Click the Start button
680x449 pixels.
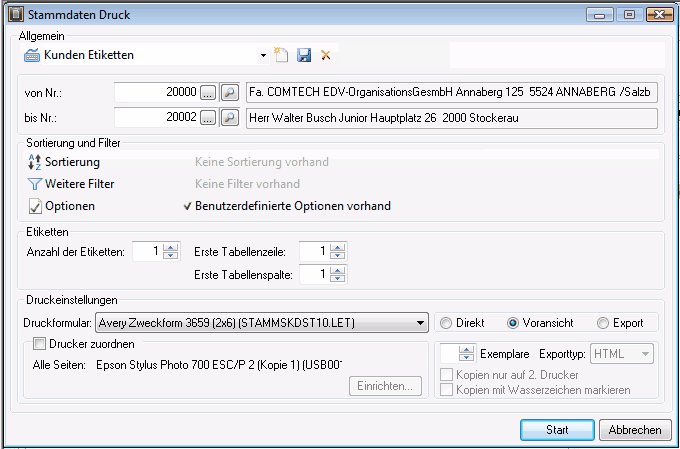tap(557, 430)
